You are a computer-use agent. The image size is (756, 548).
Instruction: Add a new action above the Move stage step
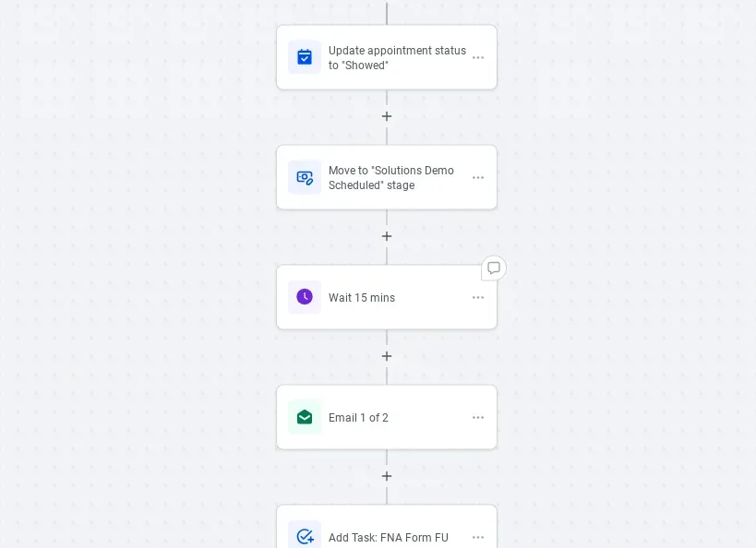387,116
